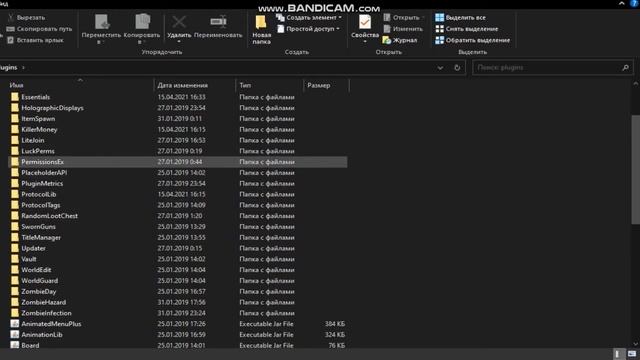Click Paste shortcut (Вставить ярлык)

coord(36,40)
